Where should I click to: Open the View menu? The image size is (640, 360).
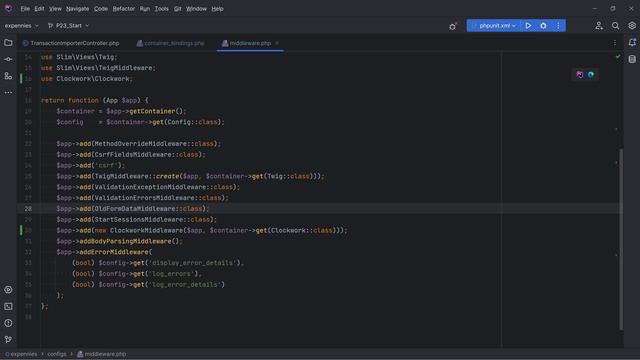pos(55,9)
